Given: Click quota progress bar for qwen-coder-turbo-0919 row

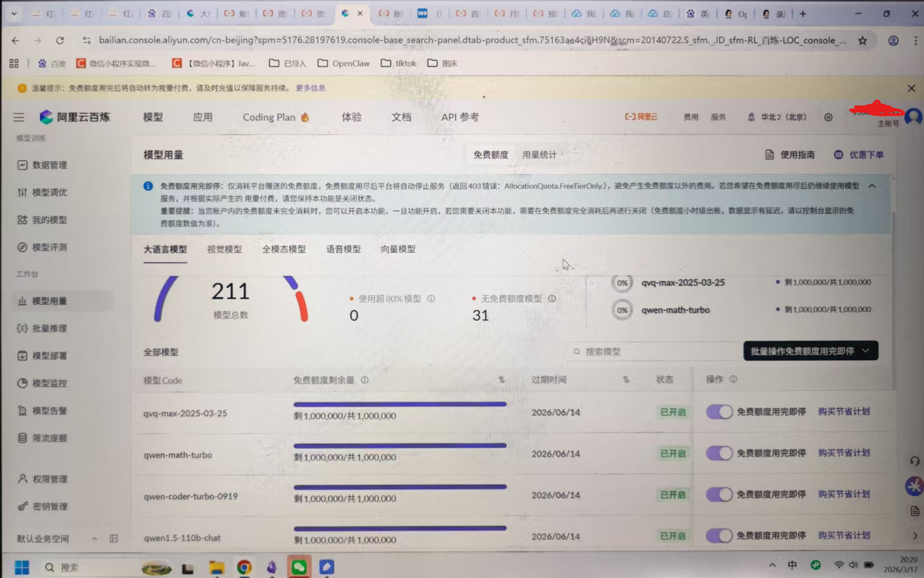Looking at the screenshot, I should (400, 487).
